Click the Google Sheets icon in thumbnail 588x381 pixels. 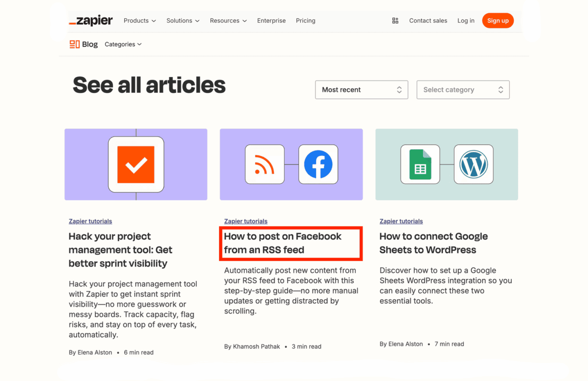420,164
